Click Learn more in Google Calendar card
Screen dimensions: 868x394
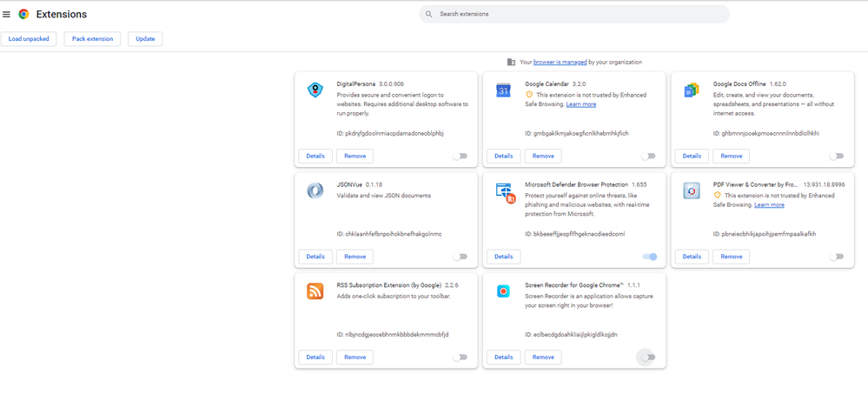(x=581, y=104)
